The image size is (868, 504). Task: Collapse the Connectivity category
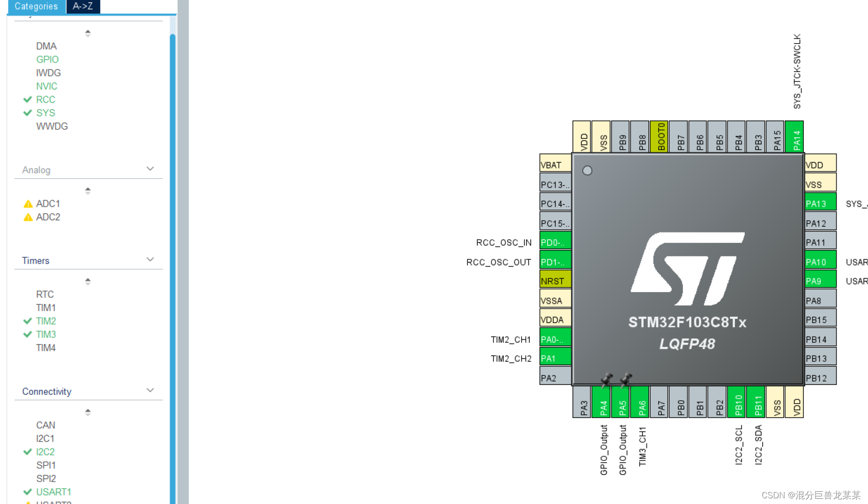pos(150,391)
